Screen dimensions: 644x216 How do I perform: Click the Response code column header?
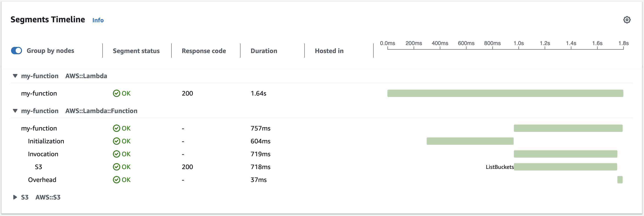pyautogui.click(x=204, y=51)
